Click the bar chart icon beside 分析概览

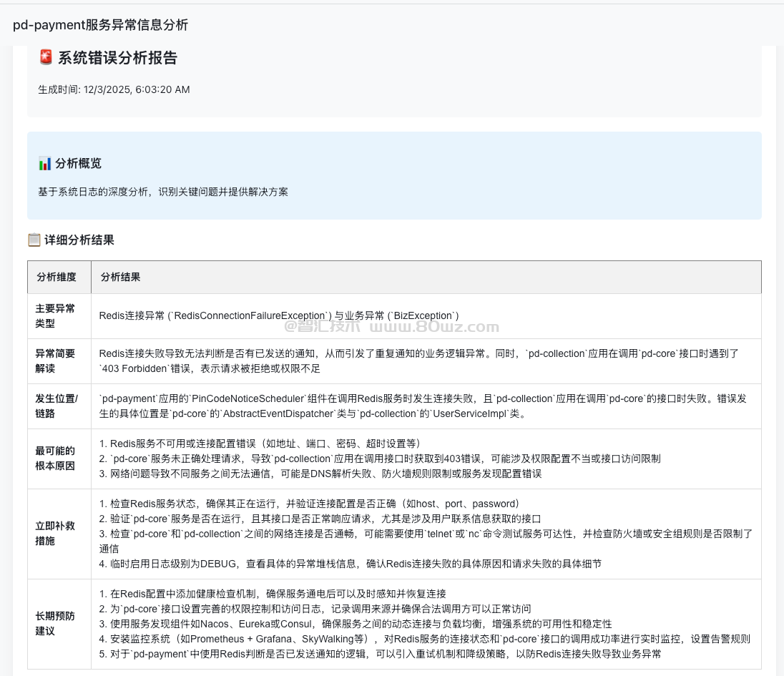click(45, 164)
